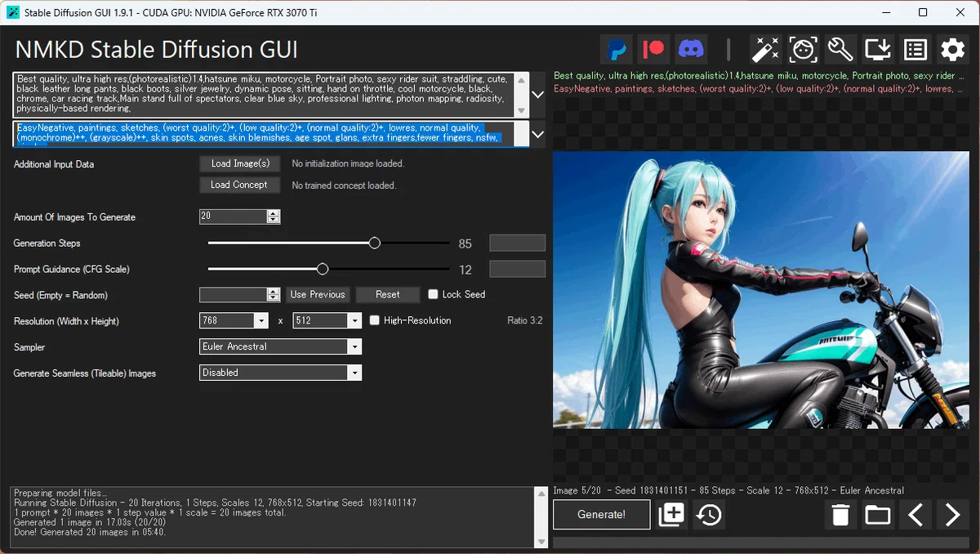Open the wrench developer tools icon
This screenshot has width=980, height=554.
(840, 50)
